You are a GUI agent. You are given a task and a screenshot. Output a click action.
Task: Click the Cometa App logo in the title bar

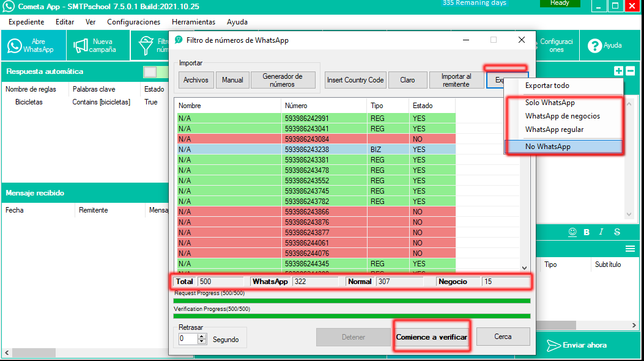pyautogui.click(x=8, y=7)
